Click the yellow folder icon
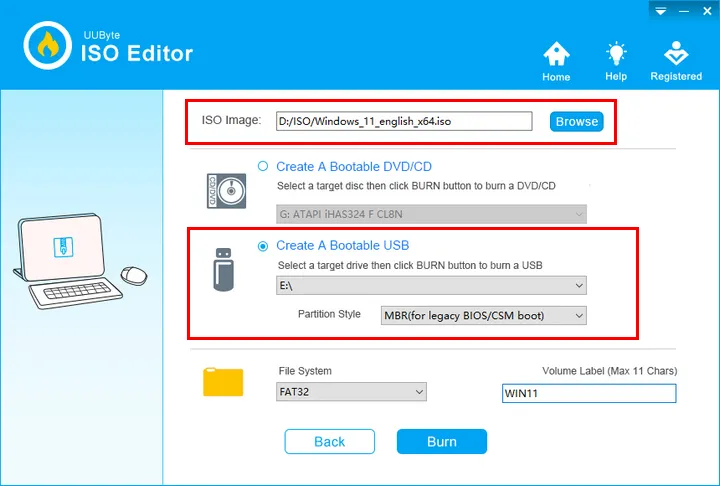The height and width of the screenshot is (486, 720). (223, 382)
